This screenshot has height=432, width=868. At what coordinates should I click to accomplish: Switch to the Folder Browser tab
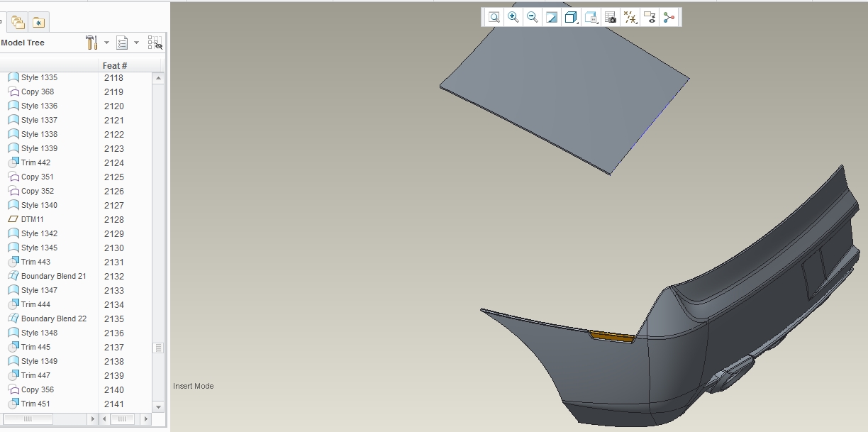tap(18, 23)
